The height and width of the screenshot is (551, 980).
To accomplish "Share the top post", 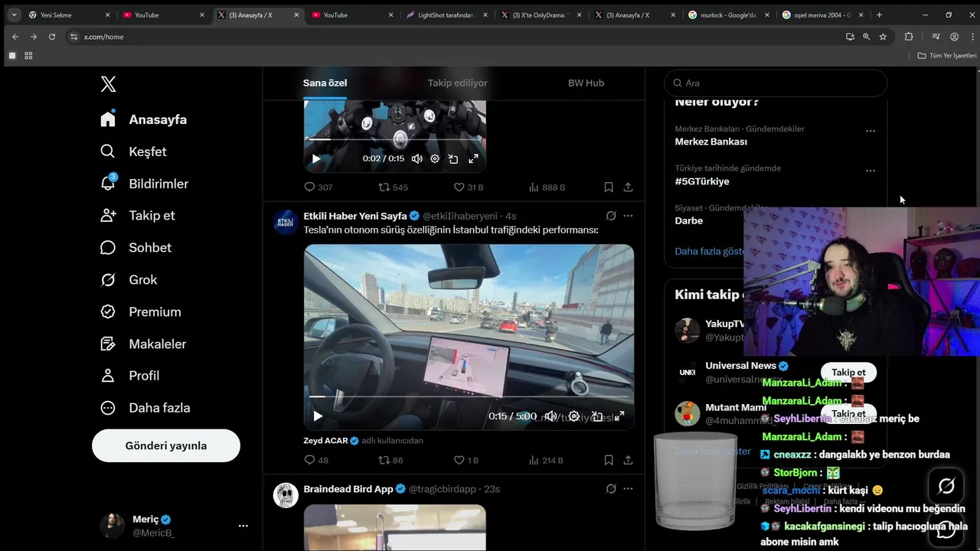I will click(x=628, y=187).
